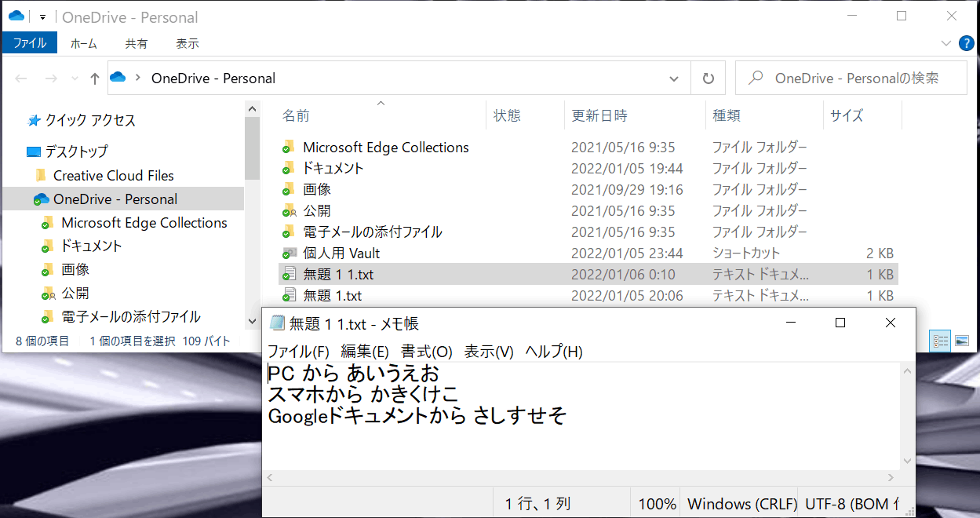Click folder icon of ドキュメント file row
Image resolution: width=980 pixels, height=518 pixels.
(289, 168)
